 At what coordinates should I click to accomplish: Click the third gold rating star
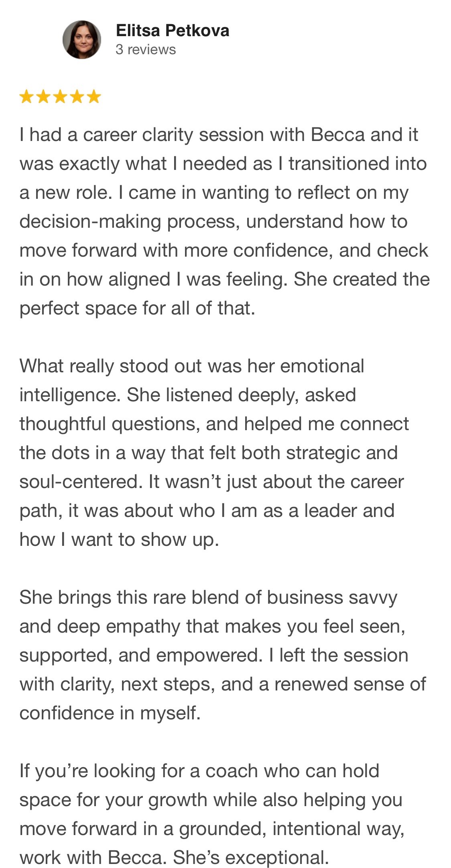(60, 97)
